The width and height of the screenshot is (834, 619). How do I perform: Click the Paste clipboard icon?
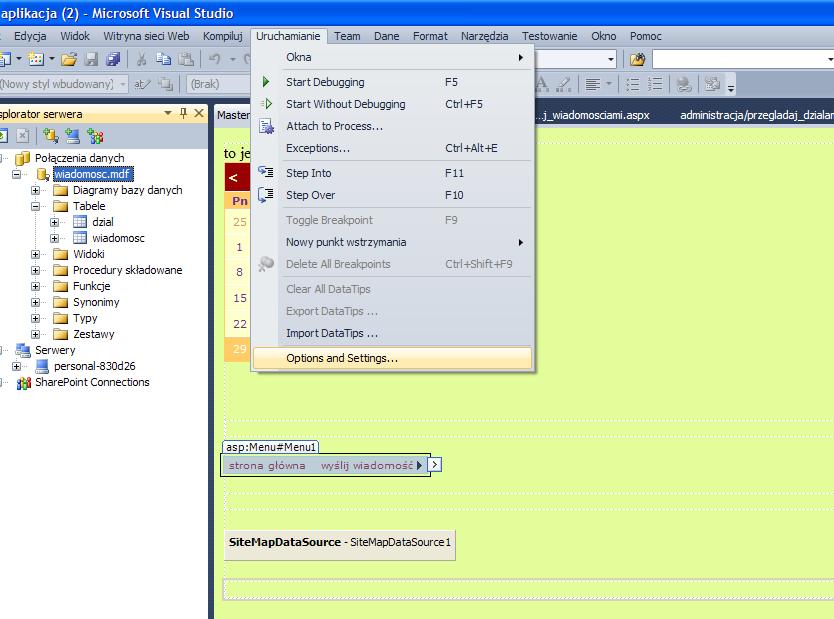186,59
